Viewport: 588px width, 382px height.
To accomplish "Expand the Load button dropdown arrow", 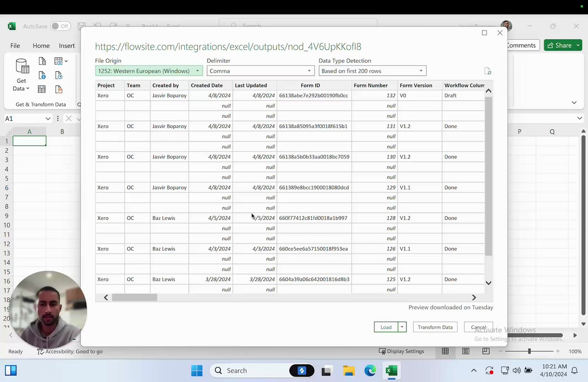I will pyautogui.click(x=402, y=327).
